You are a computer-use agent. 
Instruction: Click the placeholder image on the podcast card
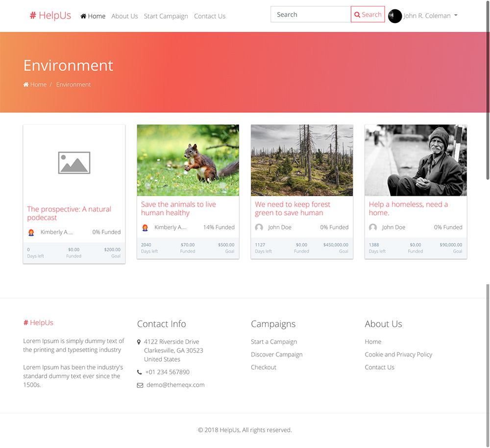click(74, 163)
